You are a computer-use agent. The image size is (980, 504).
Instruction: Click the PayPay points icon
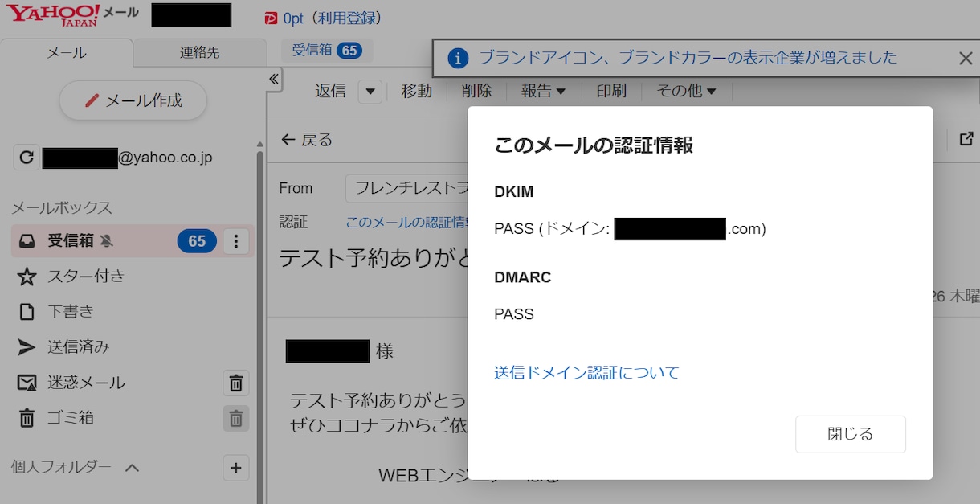[271, 18]
